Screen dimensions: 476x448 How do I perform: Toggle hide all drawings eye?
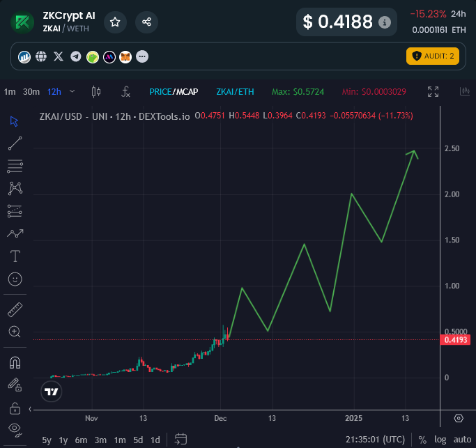[15, 430]
